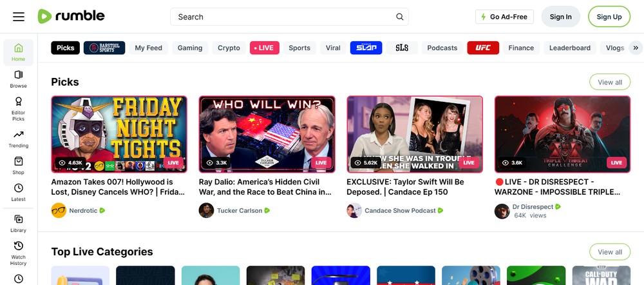Open the Shop sidebar icon
Image resolution: width=644 pixels, height=285 pixels.
click(19, 166)
